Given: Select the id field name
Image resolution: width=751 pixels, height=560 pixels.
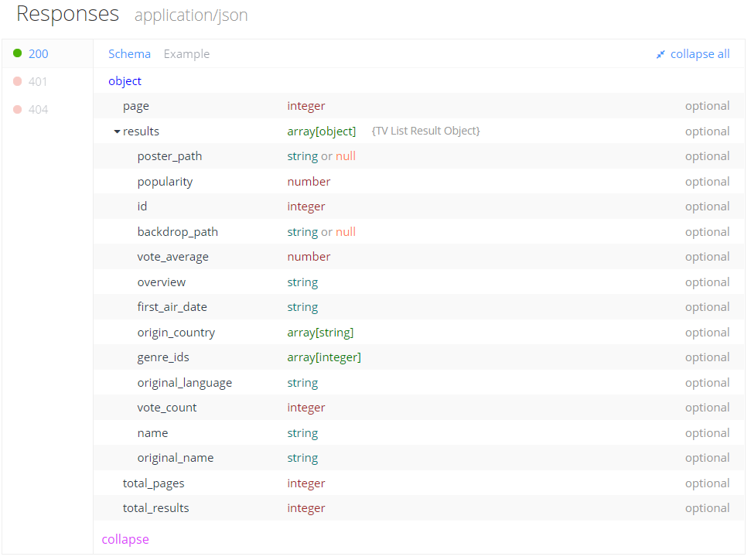Looking at the screenshot, I should click(142, 207).
